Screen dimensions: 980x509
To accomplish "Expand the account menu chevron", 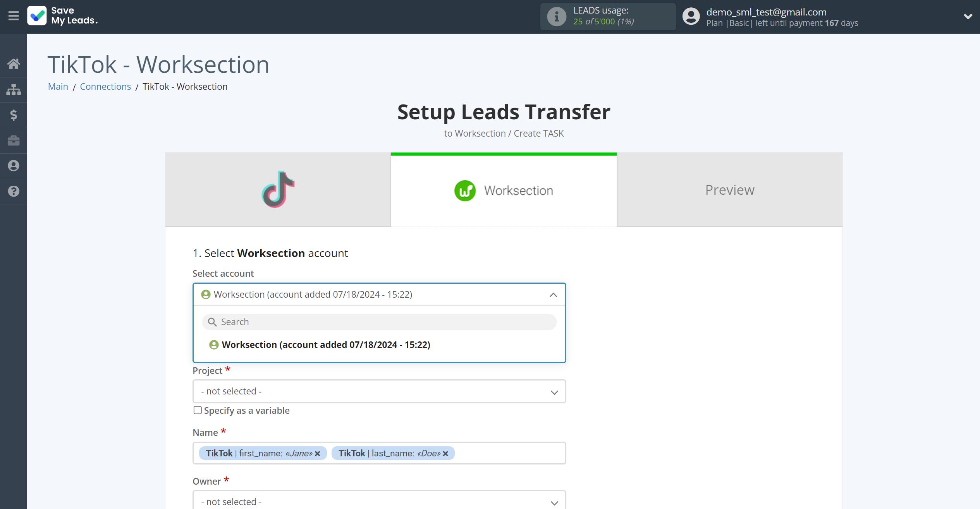I will click(x=968, y=16).
